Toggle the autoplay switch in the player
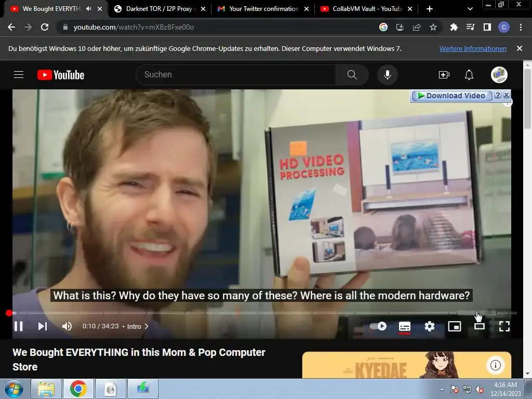 pos(378,326)
